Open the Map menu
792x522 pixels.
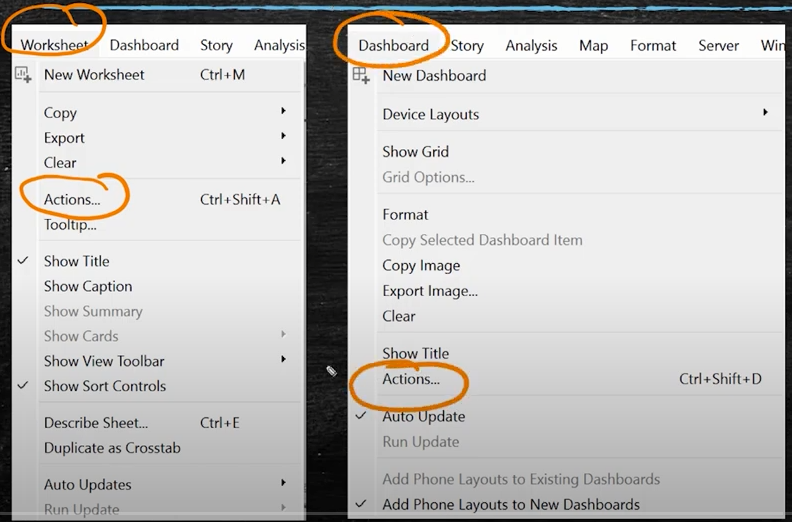pos(593,45)
